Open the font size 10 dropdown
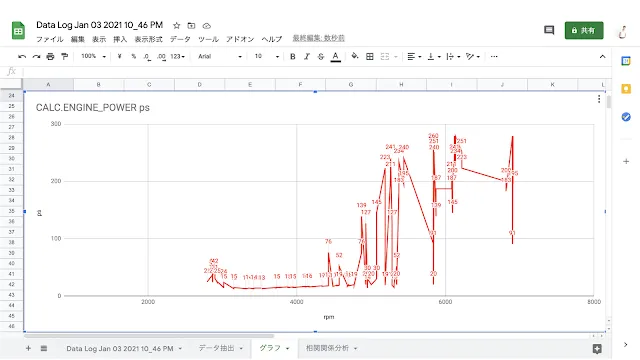Viewport: 640px width, 360px height. [x=267, y=56]
